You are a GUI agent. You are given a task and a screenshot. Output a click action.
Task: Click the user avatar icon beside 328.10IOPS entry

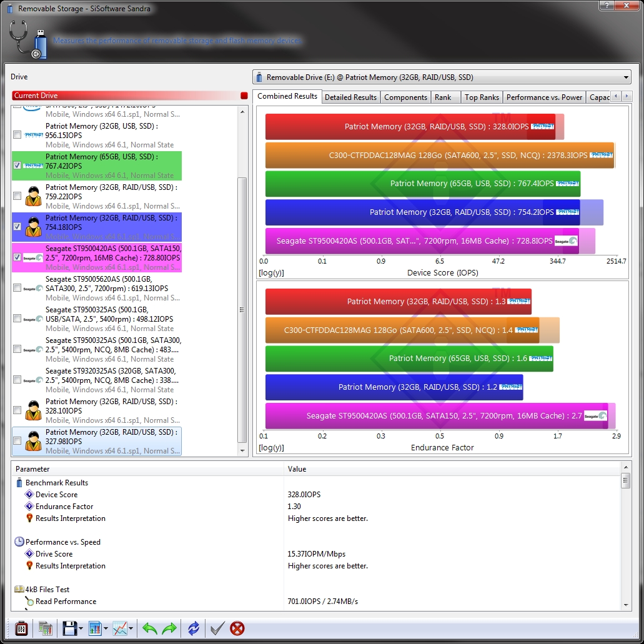33,410
